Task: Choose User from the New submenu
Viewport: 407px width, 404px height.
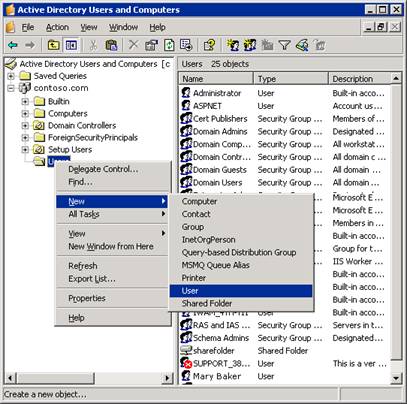Action: point(241,291)
